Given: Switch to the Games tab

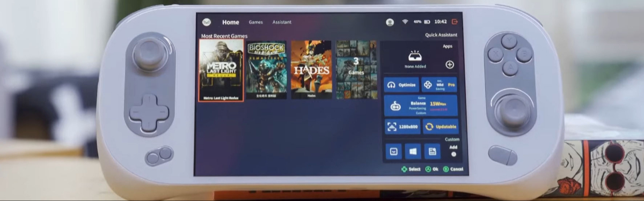Looking at the screenshot, I should point(255,22).
